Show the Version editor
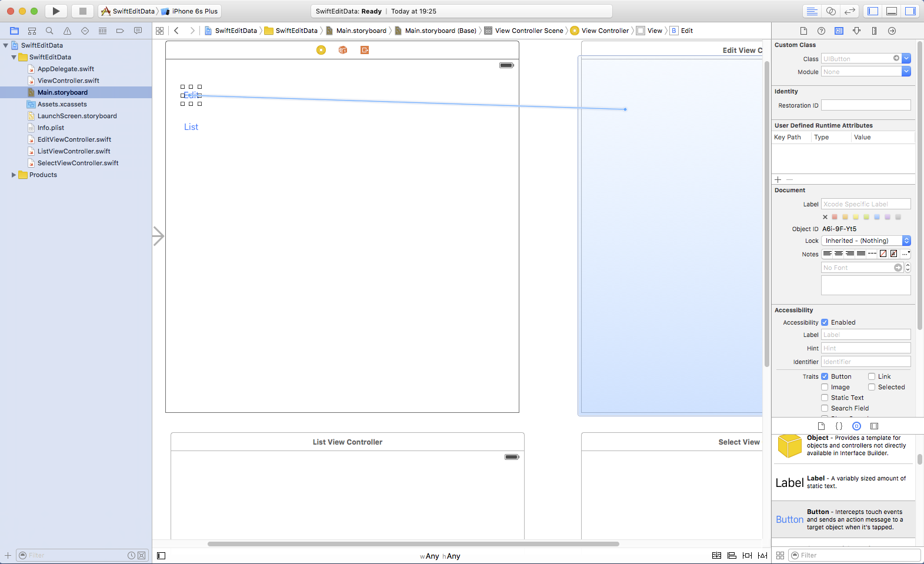Image resolution: width=924 pixels, height=564 pixels. click(x=849, y=11)
